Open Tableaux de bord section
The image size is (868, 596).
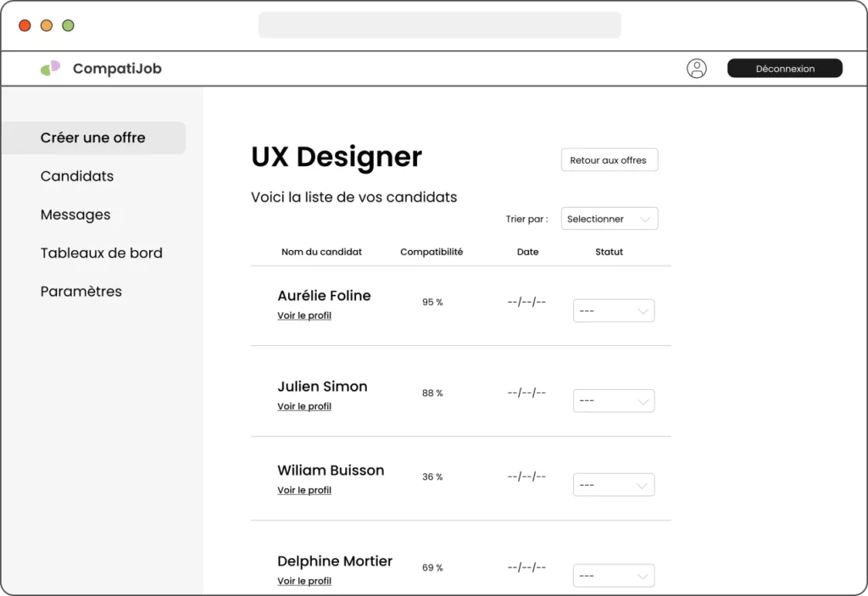101,253
